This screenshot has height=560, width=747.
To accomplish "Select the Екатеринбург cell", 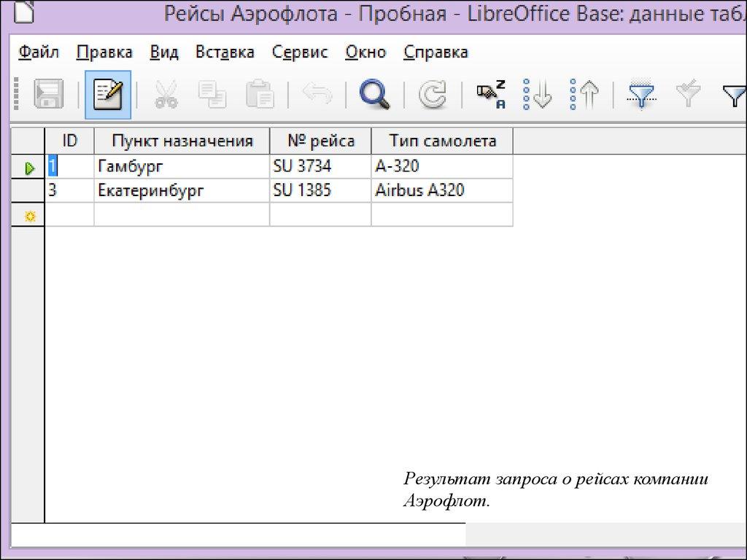I will click(x=182, y=191).
